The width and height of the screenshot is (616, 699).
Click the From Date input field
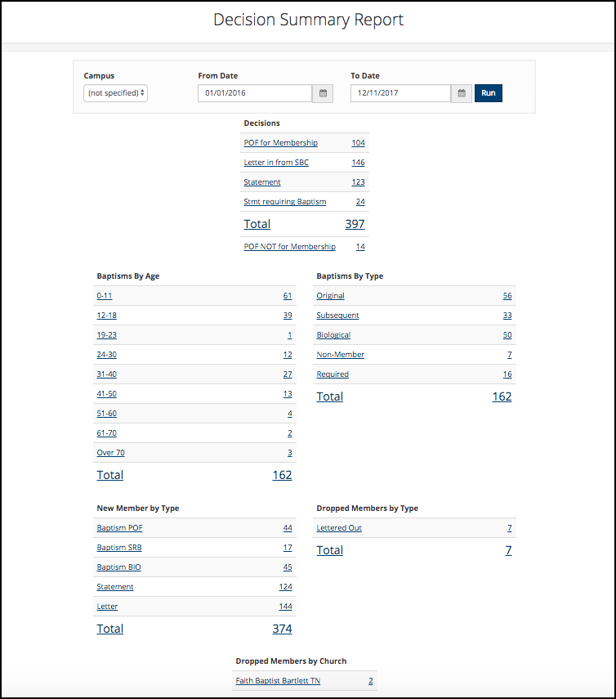(255, 93)
